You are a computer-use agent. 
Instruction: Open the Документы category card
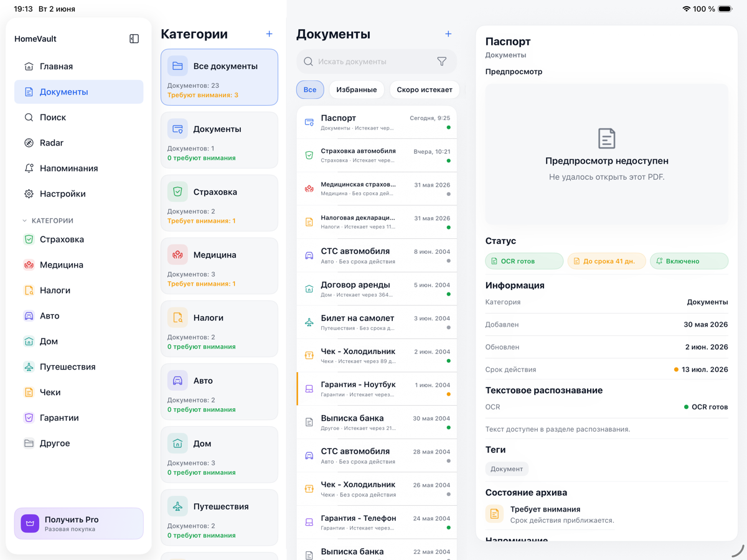(x=219, y=140)
